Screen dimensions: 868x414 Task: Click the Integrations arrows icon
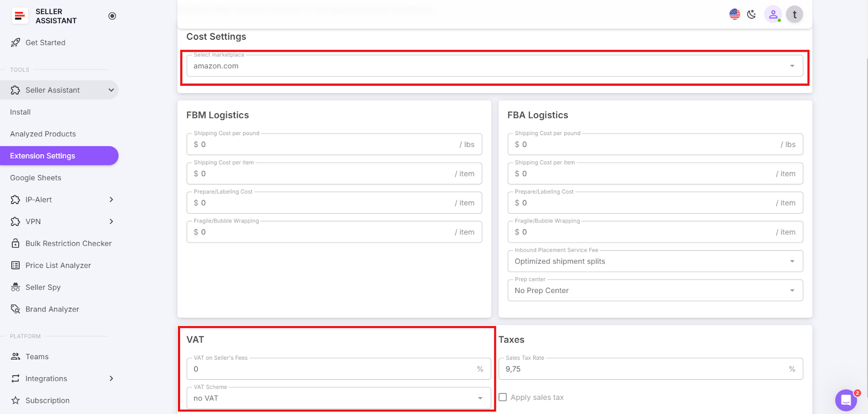pyautogui.click(x=15, y=378)
